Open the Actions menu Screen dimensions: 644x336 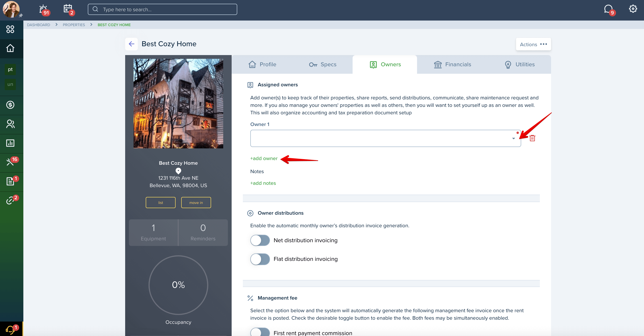click(534, 44)
